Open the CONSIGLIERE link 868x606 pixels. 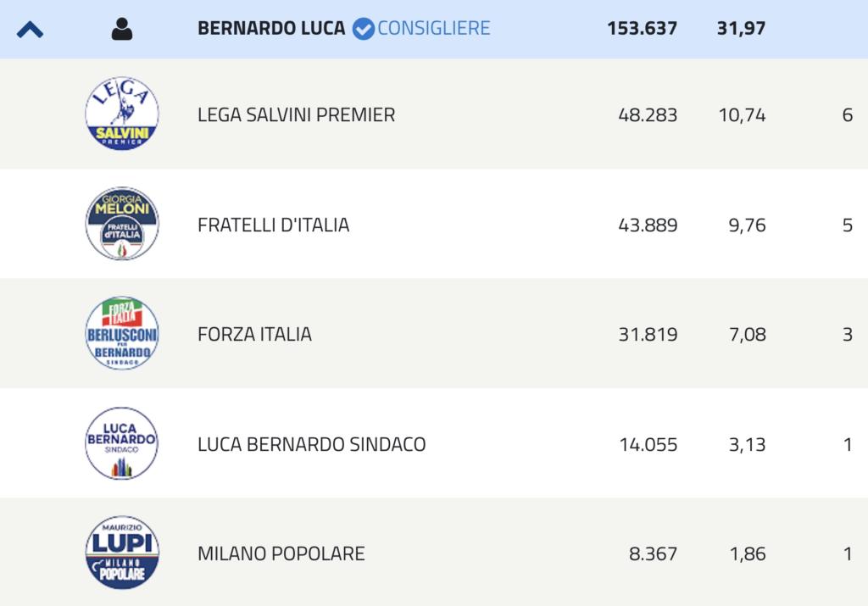tap(433, 28)
